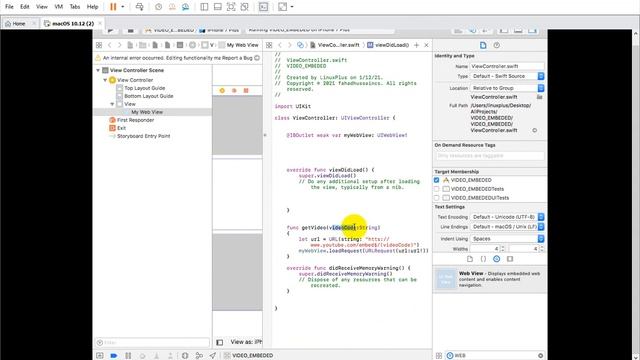Click the orange pause VM icon
Image resolution: width=640 pixels, height=360 pixels.
point(113,7)
